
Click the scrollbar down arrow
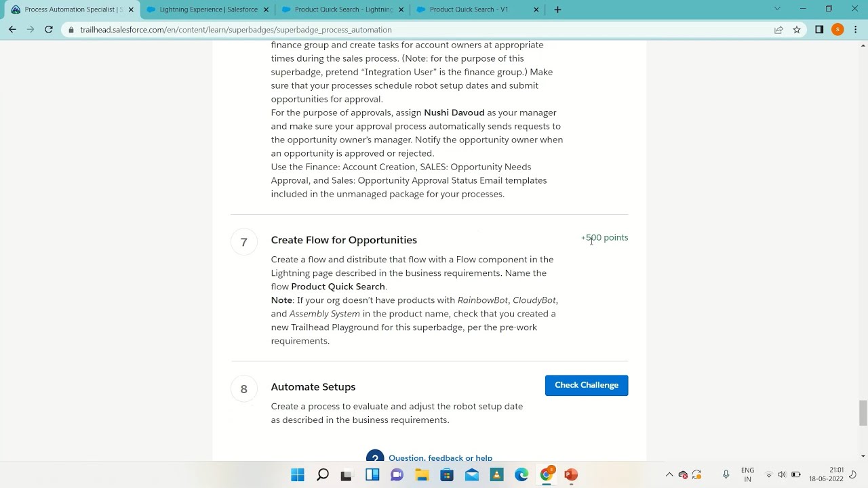(x=863, y=456)
